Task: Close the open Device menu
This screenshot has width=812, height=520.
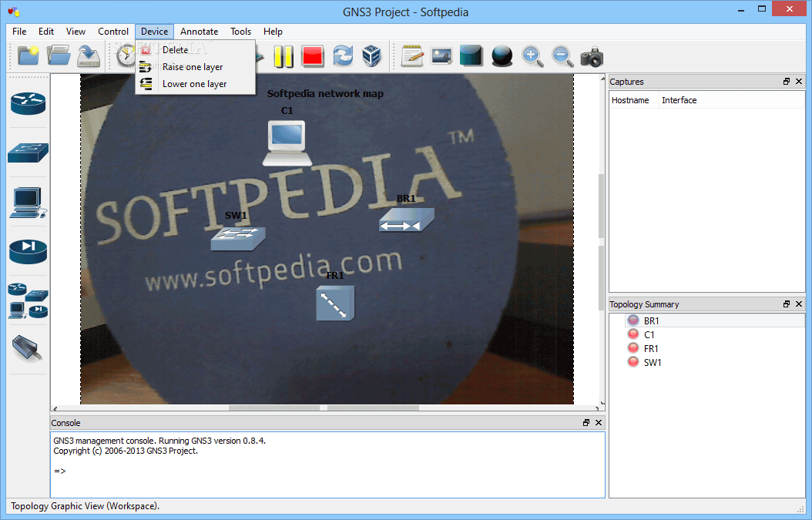Action: 154,32
